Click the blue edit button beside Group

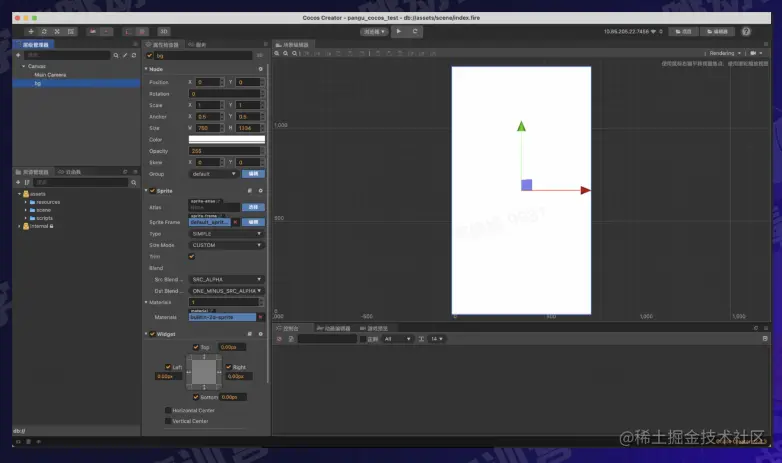tap(253, 174)
